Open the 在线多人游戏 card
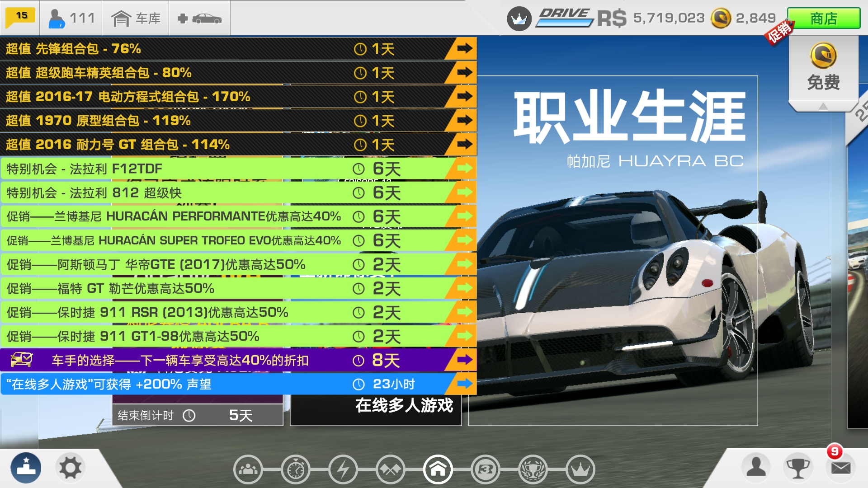Viewport: 868px width, 488px height. click(x=404, y=405)
